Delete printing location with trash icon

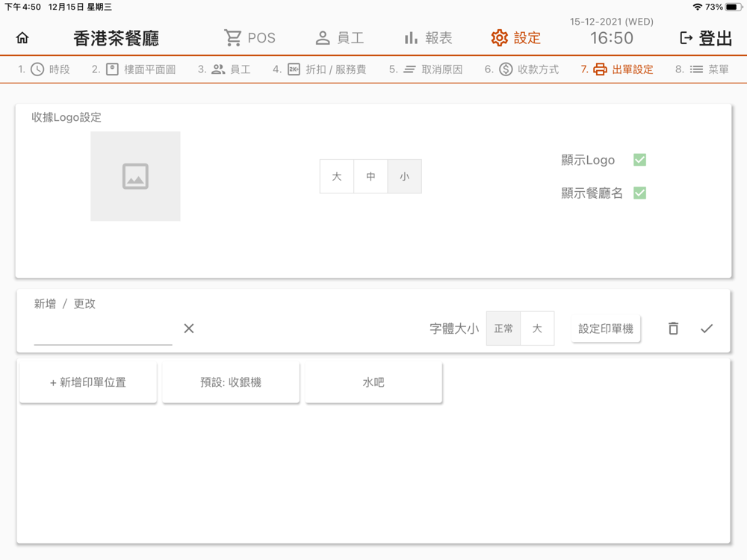(x=673, y=329)
